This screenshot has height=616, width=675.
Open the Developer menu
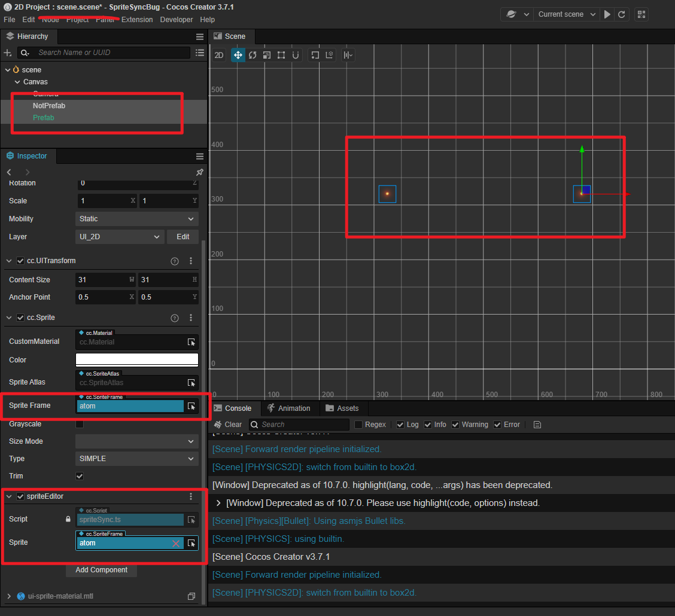(177, 20)
